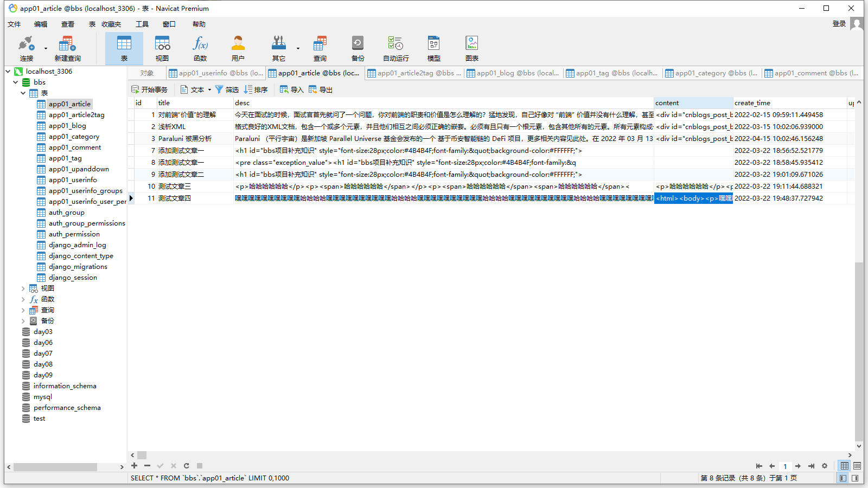Open the 编辑 (Edit) menu
The height and width of the screenshot is (488, 868).
41,24
